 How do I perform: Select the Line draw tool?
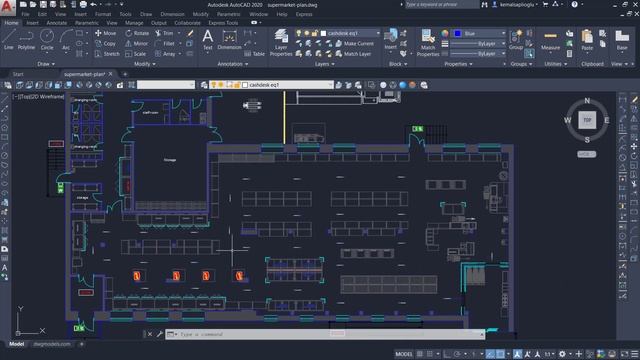click(9, 40)
